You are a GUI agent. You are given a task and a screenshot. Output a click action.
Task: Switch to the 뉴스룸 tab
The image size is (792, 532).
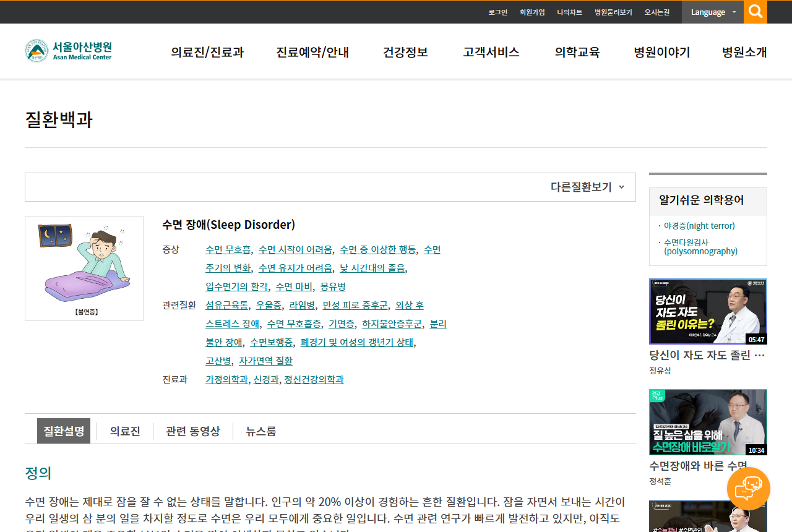[x=260, y=431]
